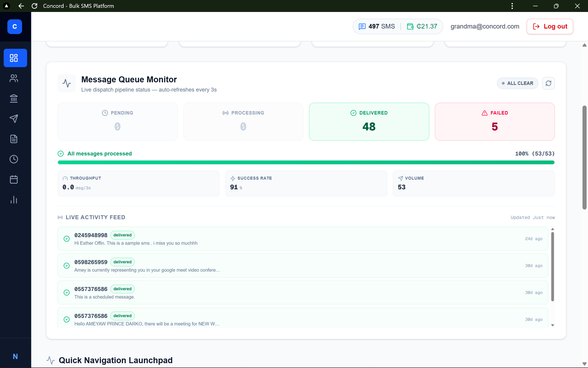This screenshot has width=588, height=368.
Task: Click the 'Updated Just now' label
Action: click(x=533, y=217)
